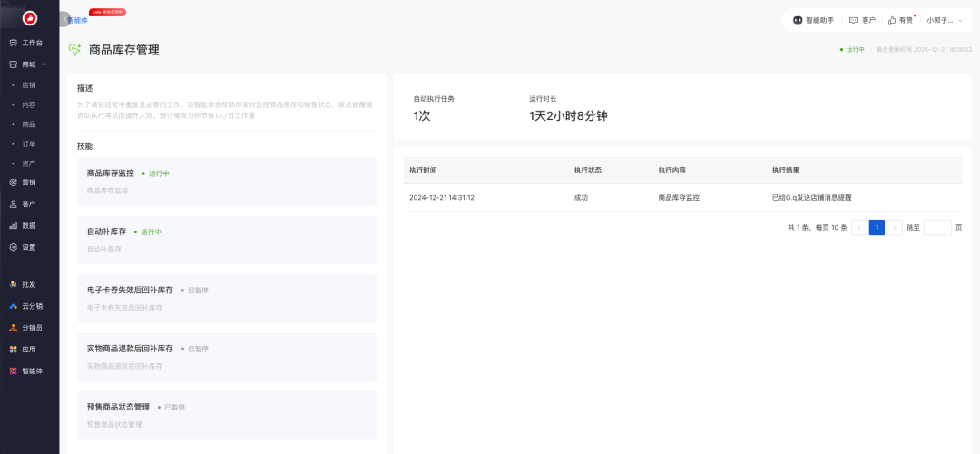Screen dimensions: 980x454
Task: Open 分销员 via its org-chart icon
Action: tap(14, 328)
